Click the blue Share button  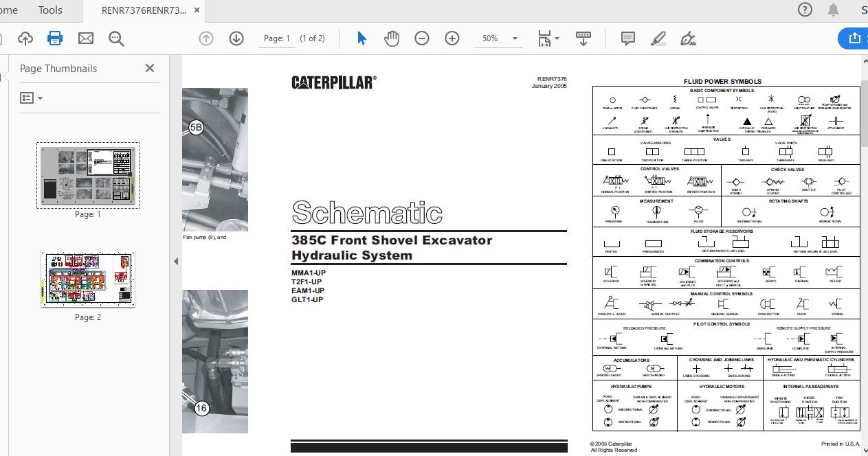click(x=854, y=38)
